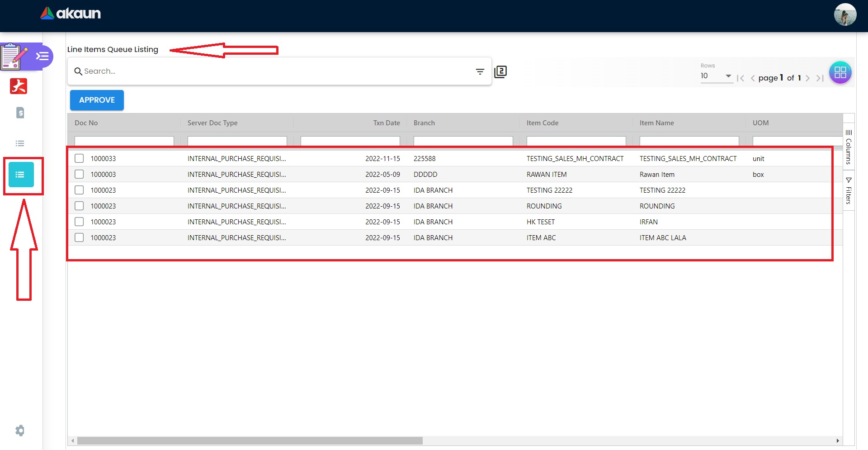Click the red running-figure app icon

click(19, 86)
